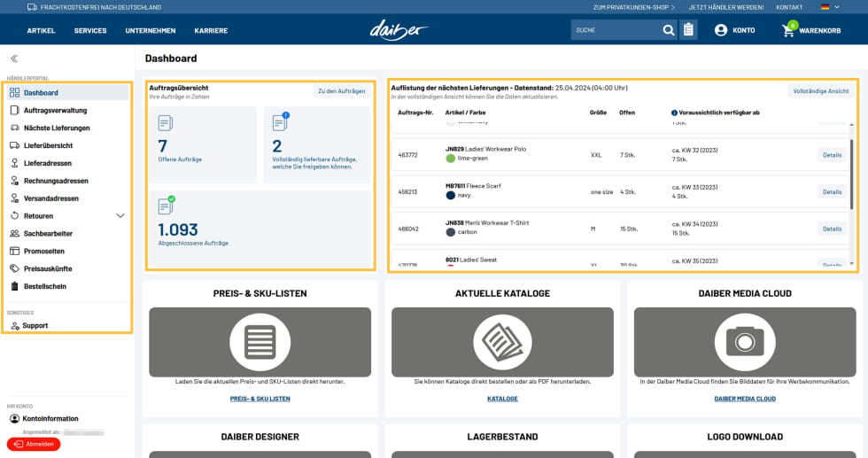Open the ARTIKEL menu

(41, 30)
